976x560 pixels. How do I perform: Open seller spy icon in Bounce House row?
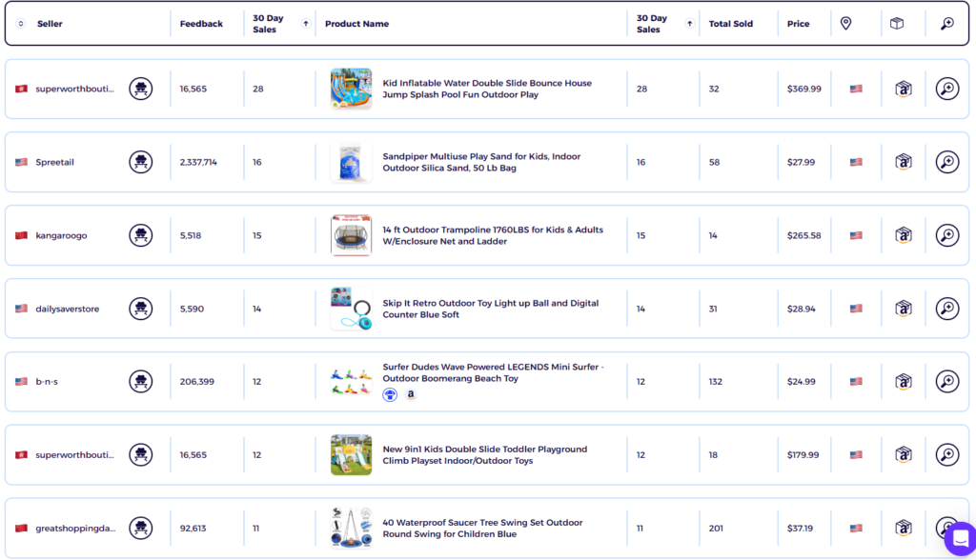(141, 89)
